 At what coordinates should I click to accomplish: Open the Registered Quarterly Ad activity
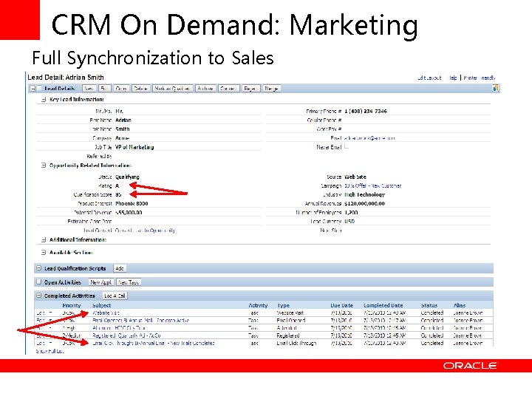click(x=126, y=335)
